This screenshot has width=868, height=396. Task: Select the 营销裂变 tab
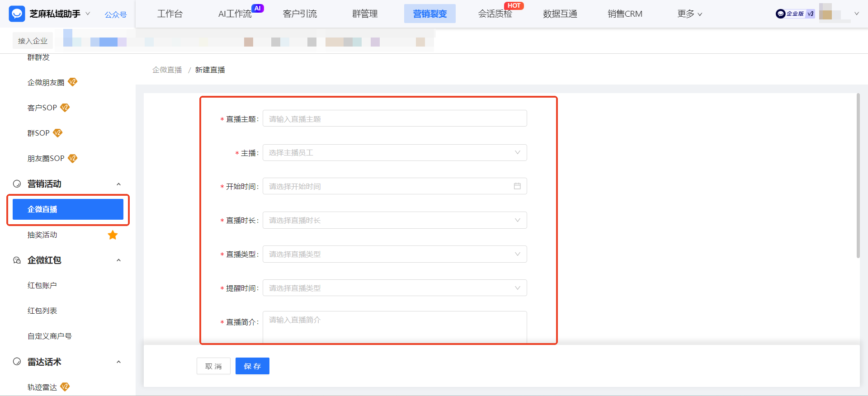tap(430, 14)
